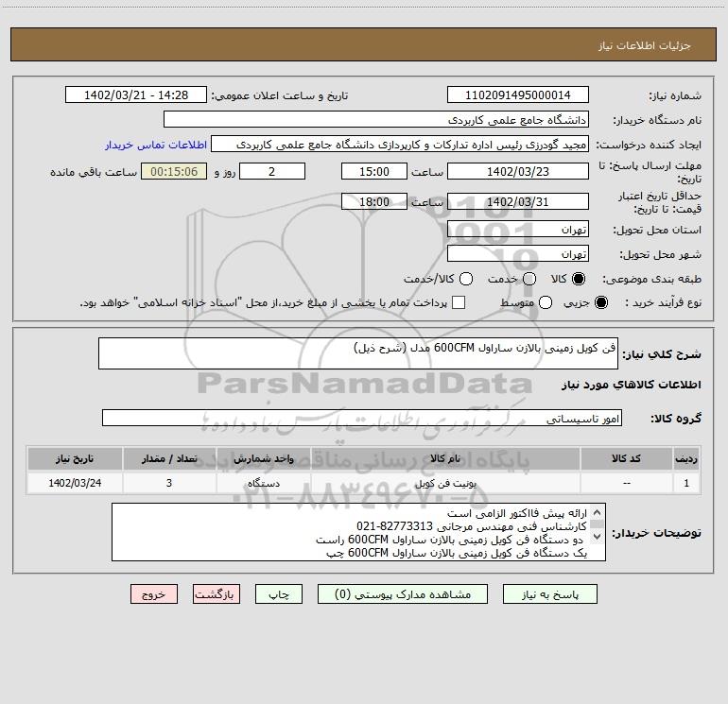Click the پاسخ به نیاز button
728x704 pixels.
click(x=549, y=594)
